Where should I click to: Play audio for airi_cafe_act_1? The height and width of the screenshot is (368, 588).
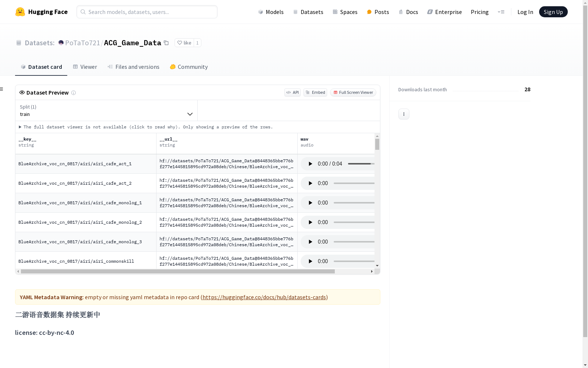tap(310, 164)
